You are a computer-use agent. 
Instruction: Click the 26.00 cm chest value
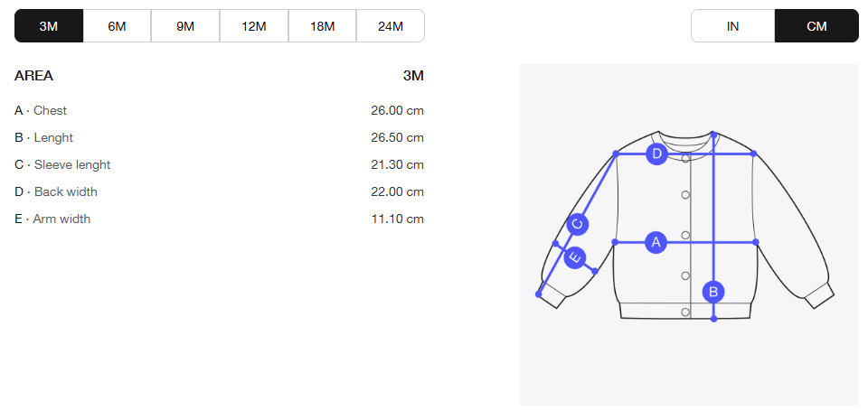[x=397, y=111]
